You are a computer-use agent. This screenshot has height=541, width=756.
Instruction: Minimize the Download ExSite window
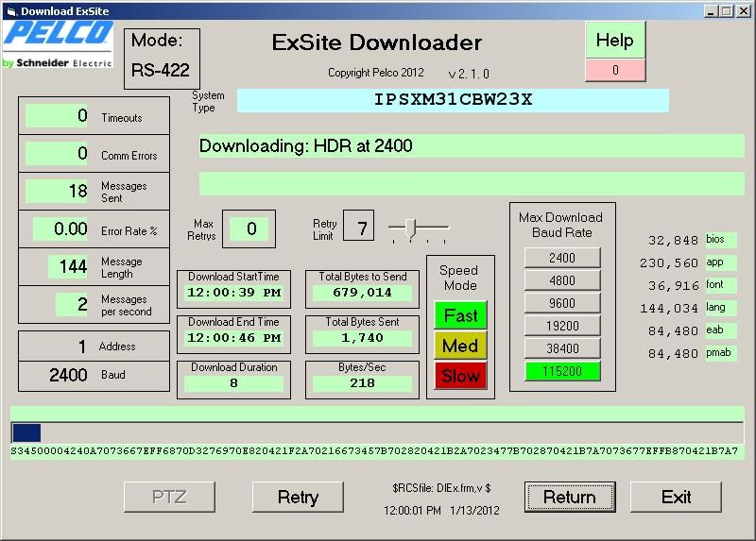tap(710, 11)
